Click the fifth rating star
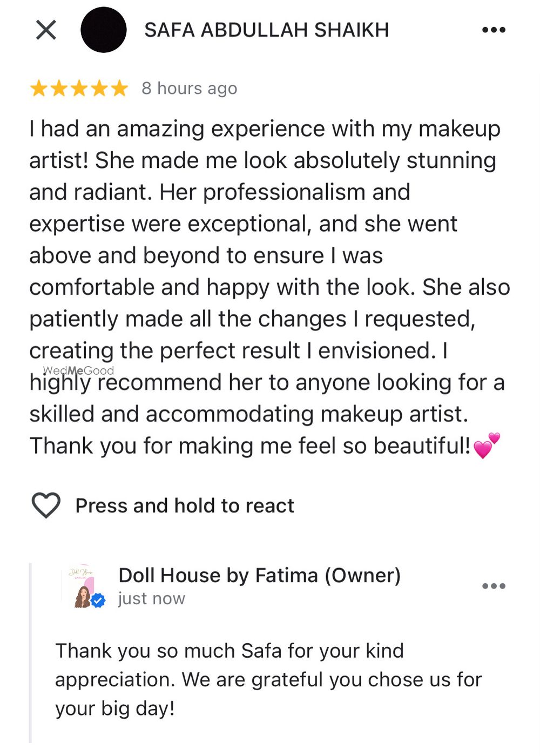 119,88
